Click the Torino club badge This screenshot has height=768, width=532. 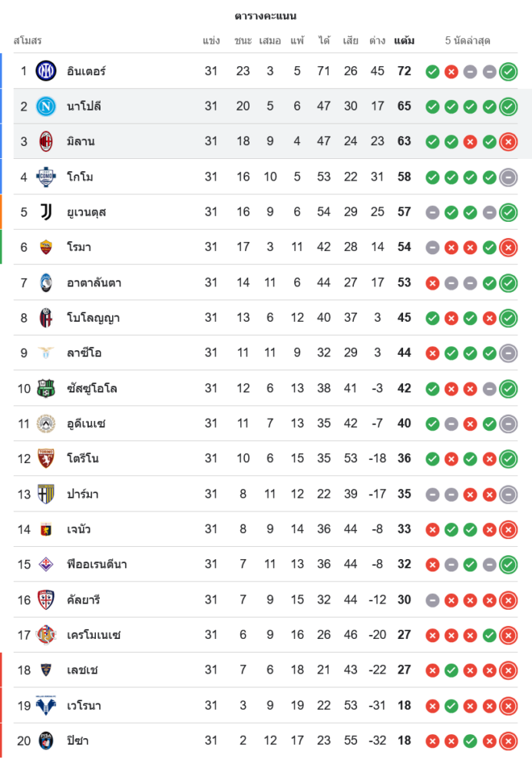click(x=46, y=459)
